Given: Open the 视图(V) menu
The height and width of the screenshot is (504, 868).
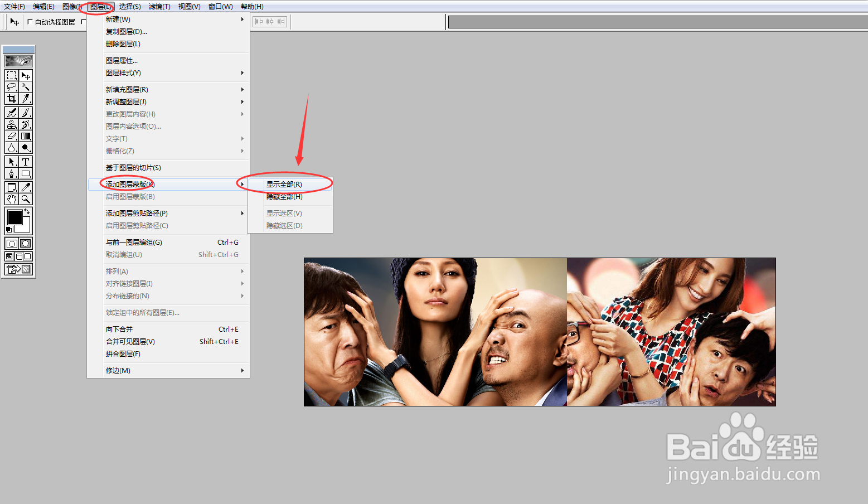Looking at the screenshot, I should (190, 7).
